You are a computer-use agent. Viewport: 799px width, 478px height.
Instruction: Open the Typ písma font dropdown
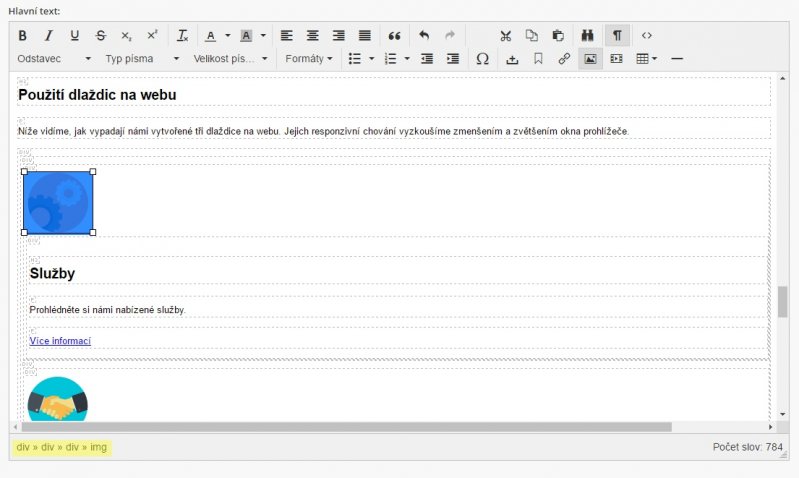pyautogui.click(x=142, y=59)
